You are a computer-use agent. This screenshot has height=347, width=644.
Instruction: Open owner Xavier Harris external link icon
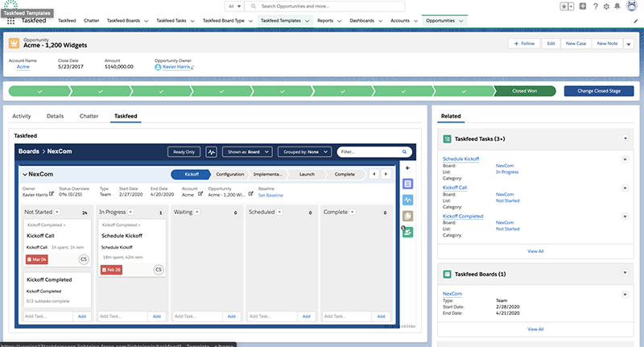coord(52,194)
